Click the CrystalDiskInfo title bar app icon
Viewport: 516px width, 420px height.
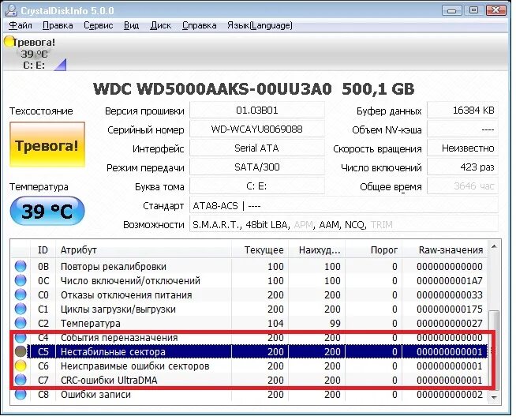pos(11,10)
